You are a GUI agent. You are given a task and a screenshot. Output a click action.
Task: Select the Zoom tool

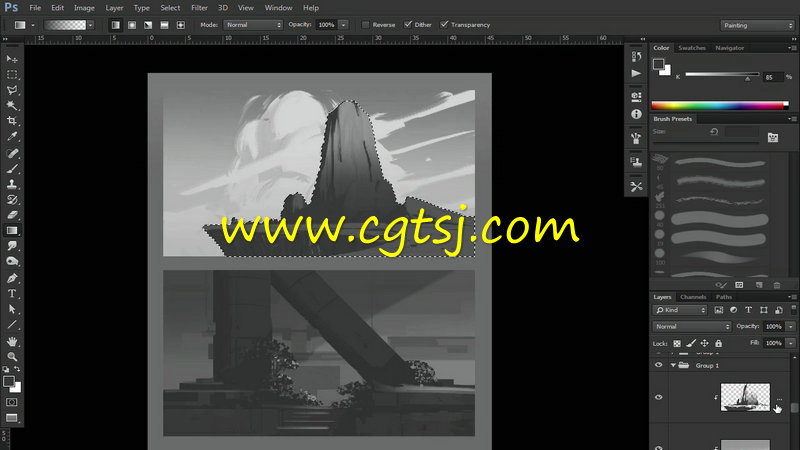pyautogui.click(x=12, y=356)
